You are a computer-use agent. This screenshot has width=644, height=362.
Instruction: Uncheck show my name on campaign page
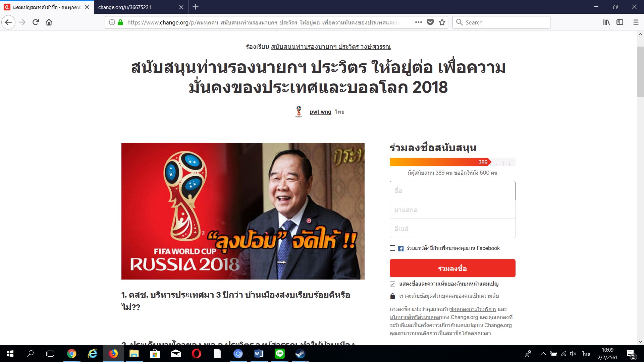coord(392,284)
